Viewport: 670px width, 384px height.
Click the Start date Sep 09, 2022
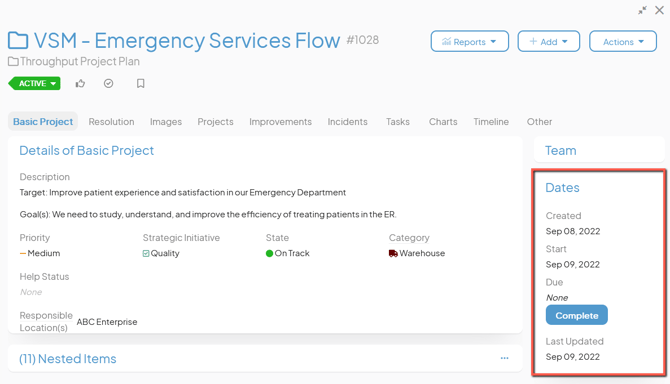pos(573,264)
